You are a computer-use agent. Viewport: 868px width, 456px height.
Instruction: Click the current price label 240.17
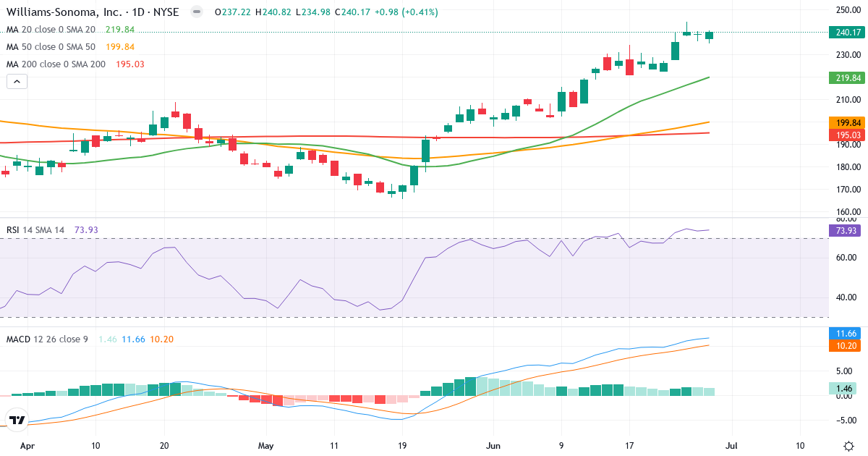click(x=846, y=32)
